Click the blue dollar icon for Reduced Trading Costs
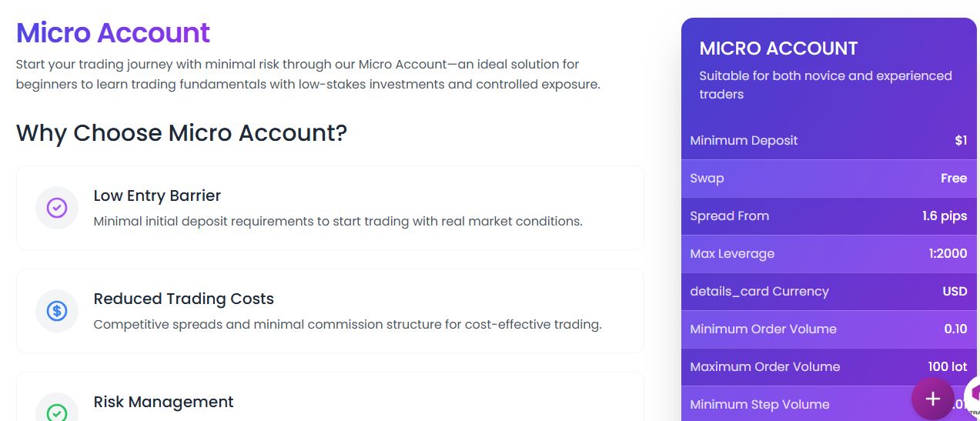980x421 pixels. [x=57, y=311]
